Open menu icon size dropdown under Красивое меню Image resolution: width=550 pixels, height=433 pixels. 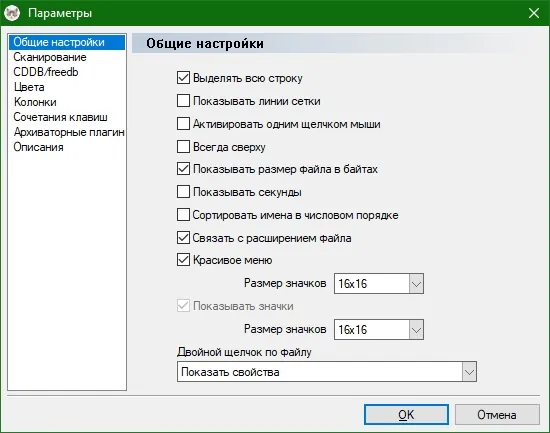click(379, 284)
